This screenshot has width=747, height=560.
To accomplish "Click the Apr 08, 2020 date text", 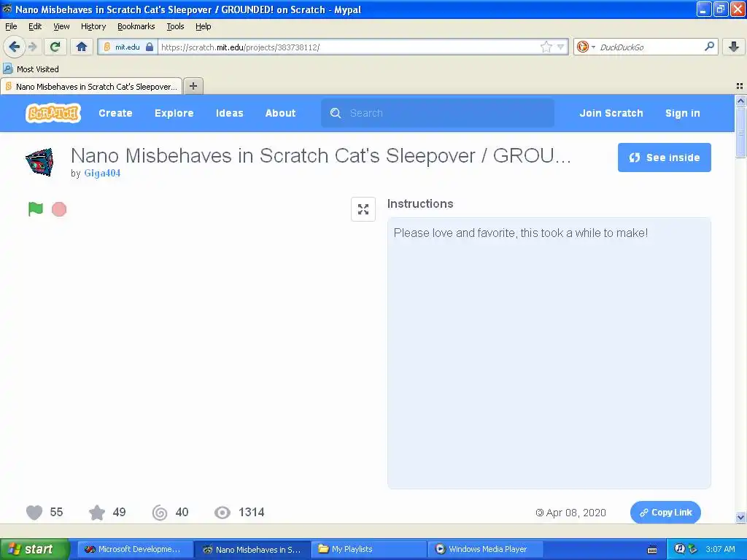I will click(576, 513).
